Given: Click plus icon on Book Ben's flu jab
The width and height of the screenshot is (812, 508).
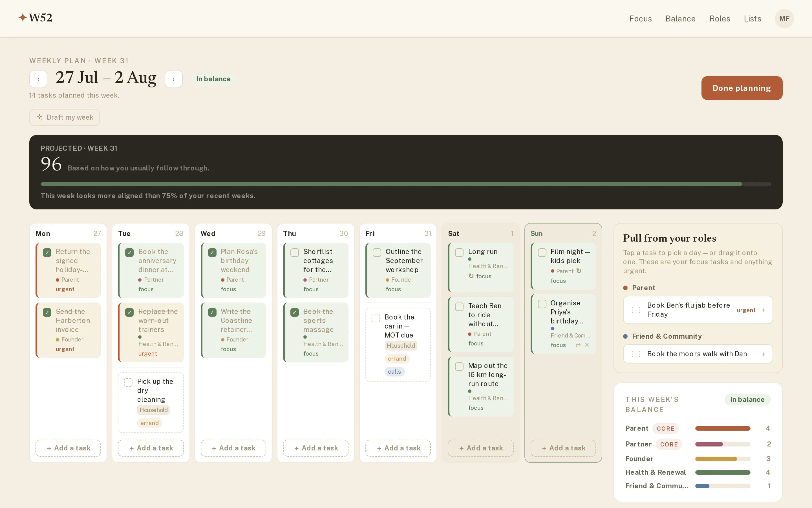Looking at the screenshot, I should (763, 310).
